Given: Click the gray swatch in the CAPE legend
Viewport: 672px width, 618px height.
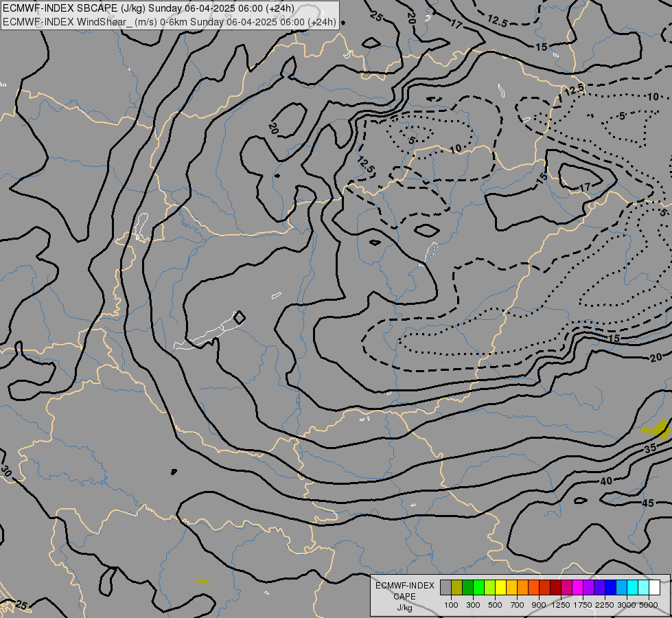Looking at the screenshot, I should 445,588.
